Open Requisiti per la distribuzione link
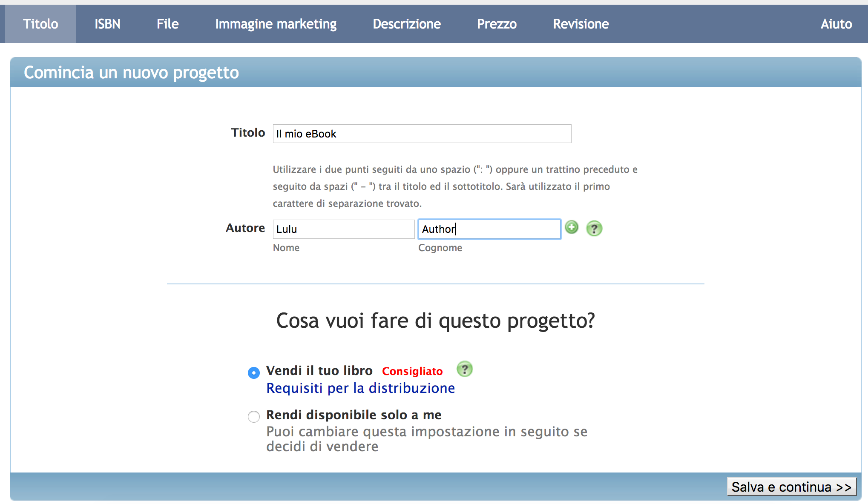The image size is (868, 504). point(361,388)
